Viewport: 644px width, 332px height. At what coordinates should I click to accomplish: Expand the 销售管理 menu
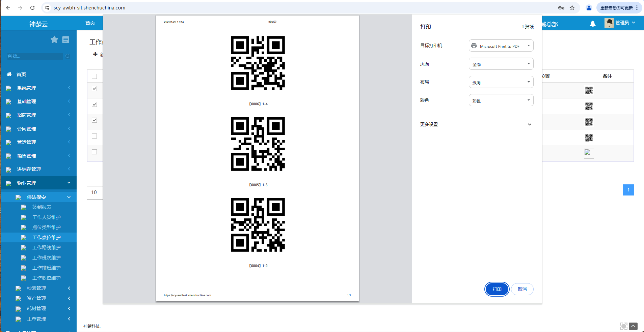(38, 156)
